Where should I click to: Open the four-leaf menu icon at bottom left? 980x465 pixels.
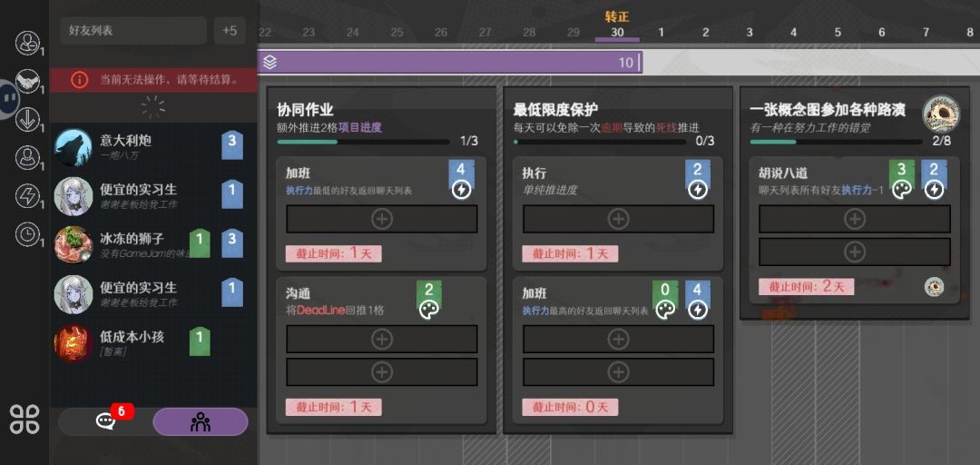coord(24,419)
